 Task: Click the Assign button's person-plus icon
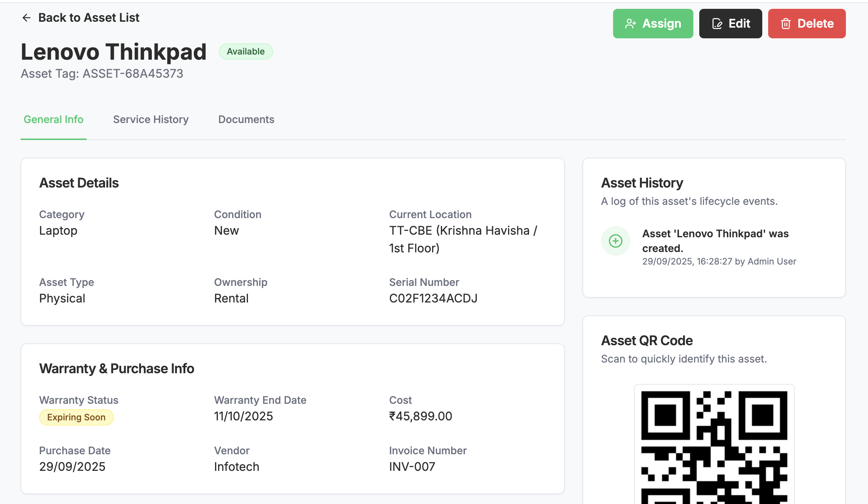(630, 24)
